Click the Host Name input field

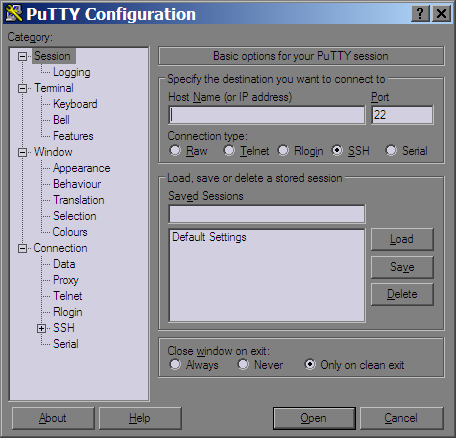tap(267, 115)
